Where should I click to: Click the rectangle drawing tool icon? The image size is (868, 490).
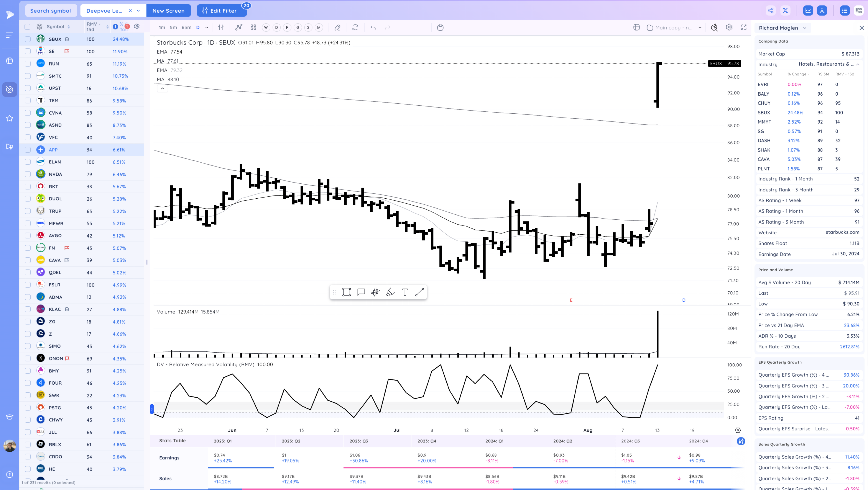pos(346,292)
